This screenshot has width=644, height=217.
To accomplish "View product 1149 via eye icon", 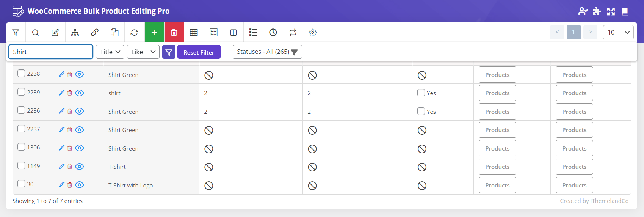I will coord(79,167).
